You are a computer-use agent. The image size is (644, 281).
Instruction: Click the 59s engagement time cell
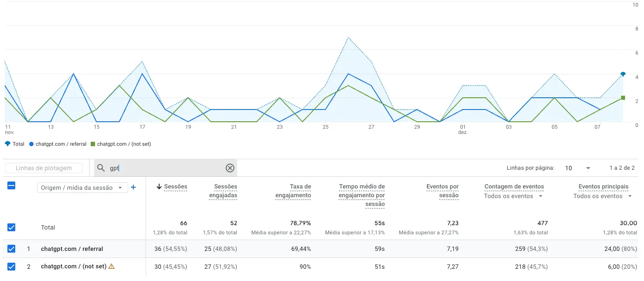pos(380,249)
